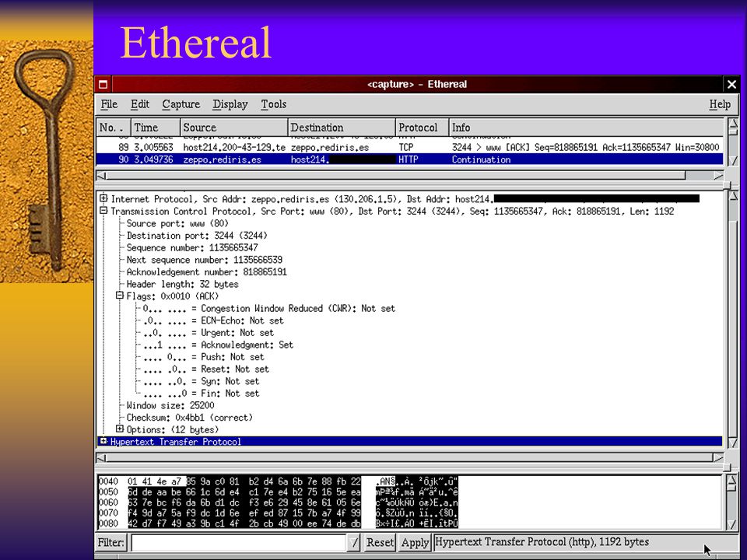
Task: Sort packets by the No. column header
Action: point(114,128)
